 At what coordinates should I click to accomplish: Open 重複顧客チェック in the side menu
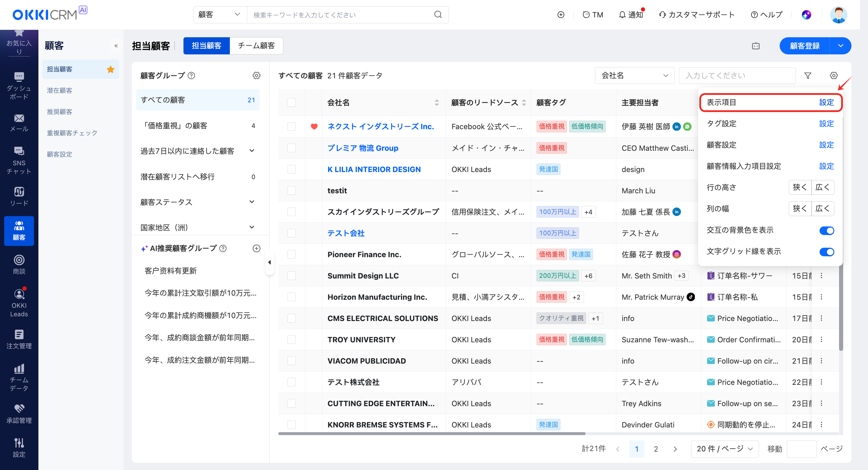click(72, 133)
